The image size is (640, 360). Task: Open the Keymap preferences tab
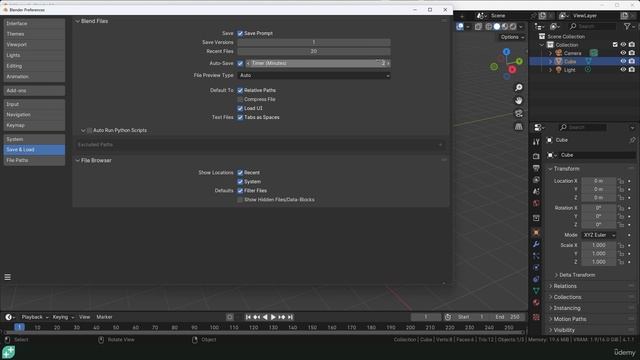pos(34,125)
